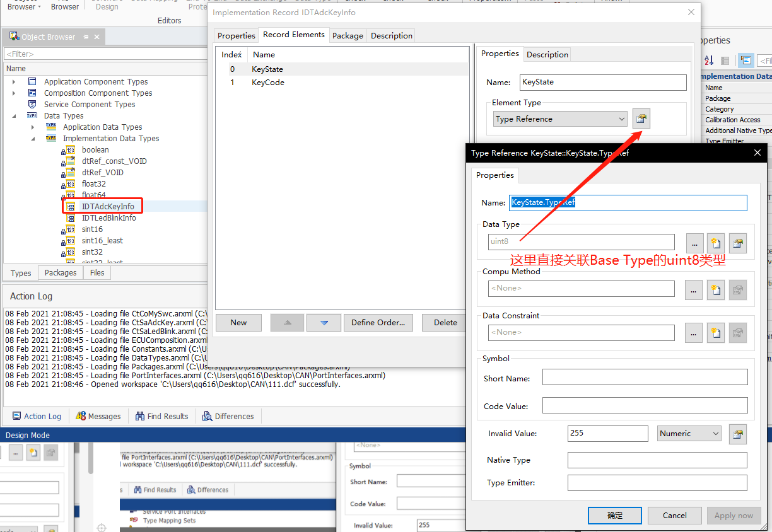The image size is (772, 532).
Task: Select Service Component Types node
Action: (x=90, y=105)
